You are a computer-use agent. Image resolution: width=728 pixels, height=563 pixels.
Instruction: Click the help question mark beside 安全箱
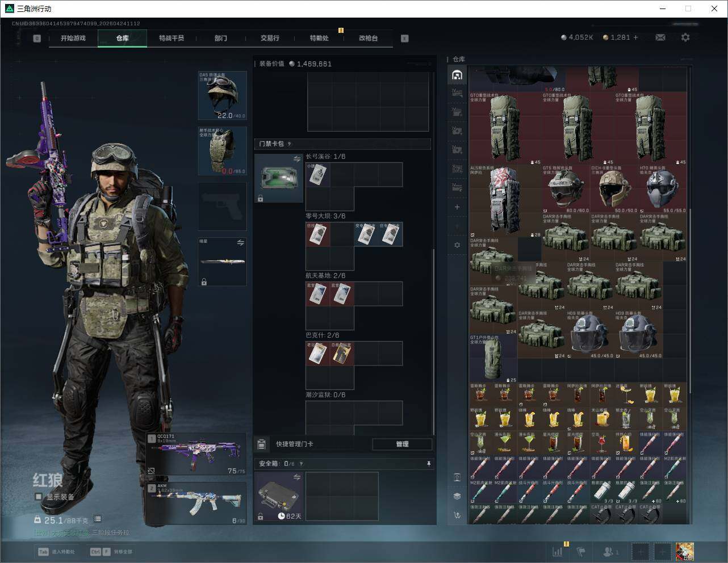(x=301, y=464)
